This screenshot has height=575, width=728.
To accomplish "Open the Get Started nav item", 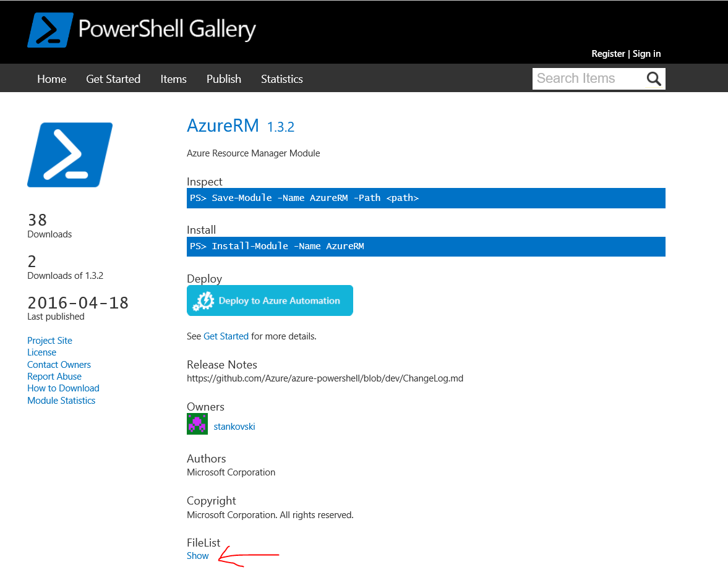I will pos(113,79).
